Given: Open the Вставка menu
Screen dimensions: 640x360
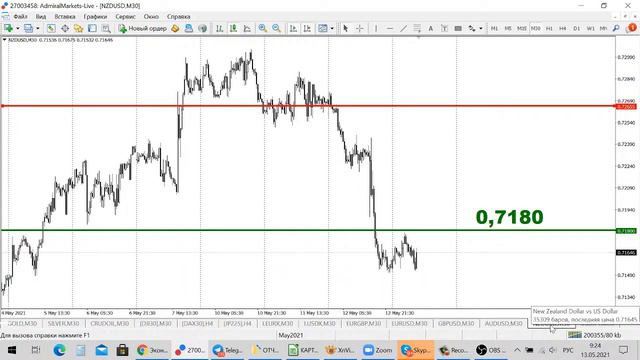Looking at the screenshot, I should (x=64, y=17).
